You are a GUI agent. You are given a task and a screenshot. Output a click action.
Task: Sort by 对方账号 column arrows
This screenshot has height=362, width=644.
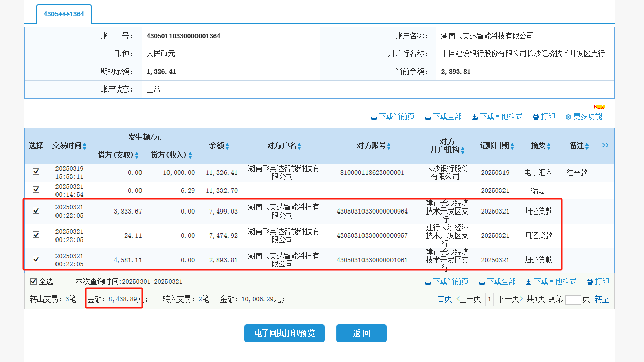point(389,146)
